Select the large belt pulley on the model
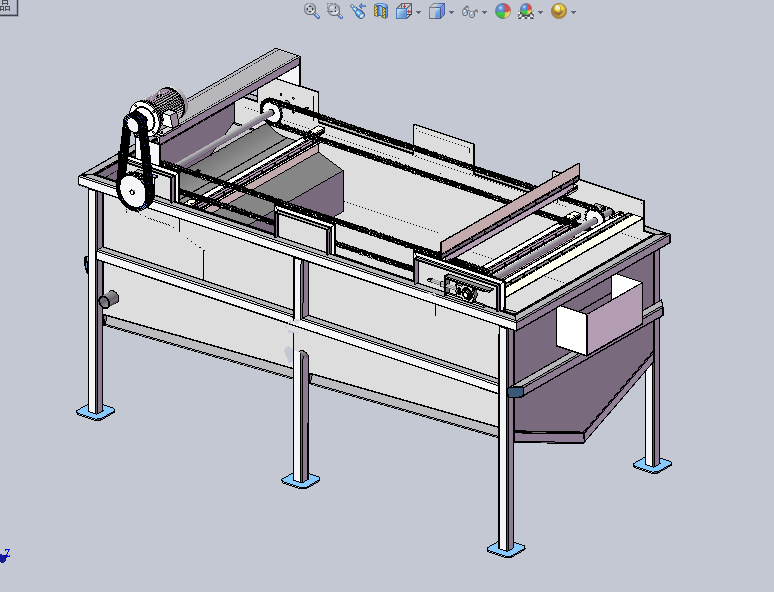This screenshot has width=774, height=592. 132,192
